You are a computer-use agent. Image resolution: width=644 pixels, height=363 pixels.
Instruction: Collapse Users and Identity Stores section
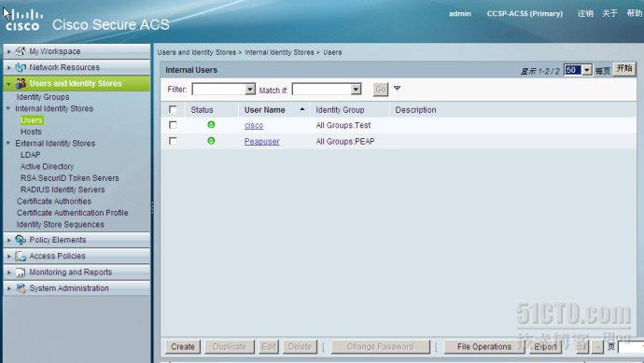[x=9, y=84]
